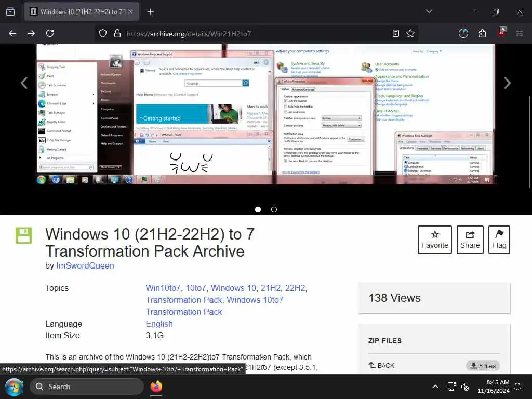Open network status tray icon
The height and width of the screenshot is (399, 532).
[451, 387]
